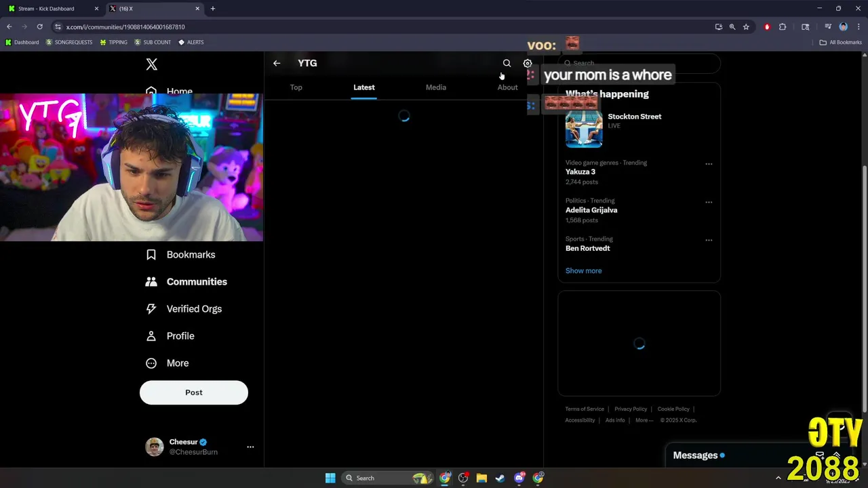Show hidden system tray icons
868x488 pixels.
tap(778, 478)
